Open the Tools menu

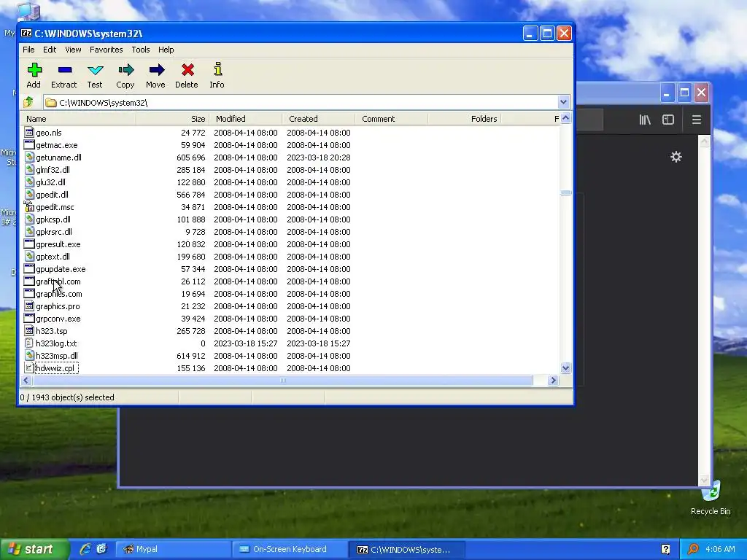tap(141, 50)
